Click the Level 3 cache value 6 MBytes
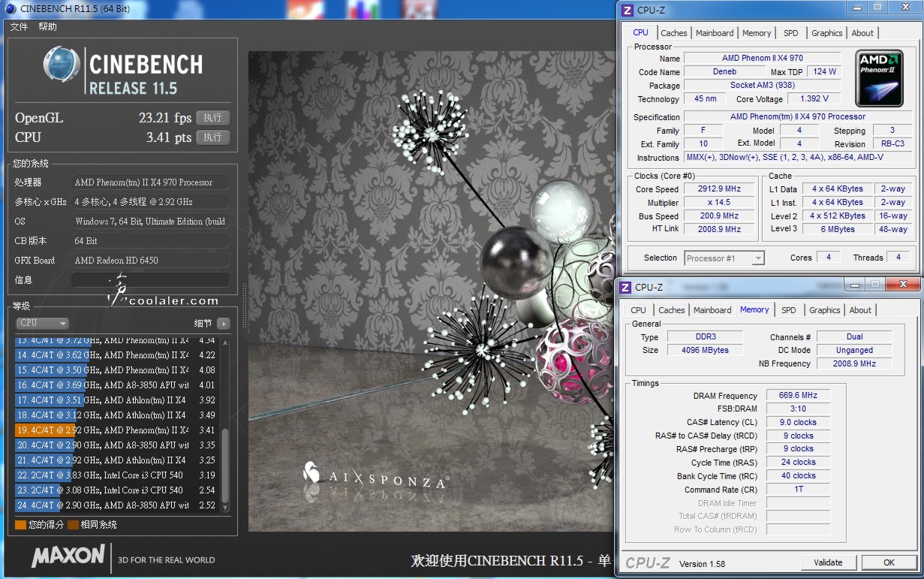 point(838,230)
